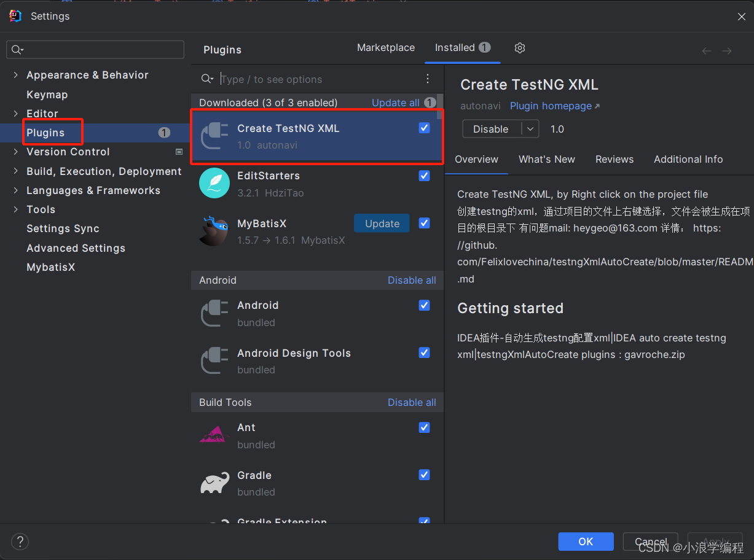Navigate back with the left arrow
Viewport: 754px width, 560px height.
tap(707, 51)
